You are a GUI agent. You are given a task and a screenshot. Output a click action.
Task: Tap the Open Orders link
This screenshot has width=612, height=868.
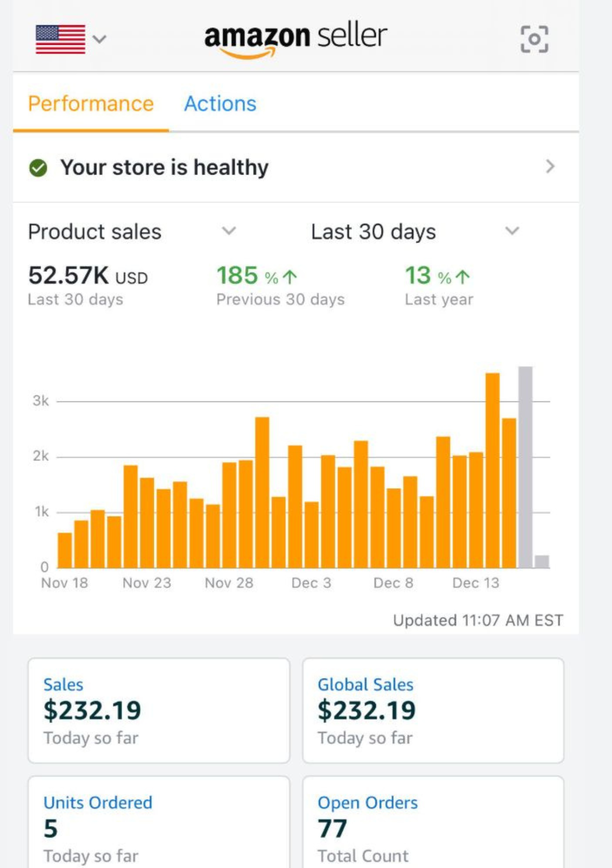click(367, 802)
